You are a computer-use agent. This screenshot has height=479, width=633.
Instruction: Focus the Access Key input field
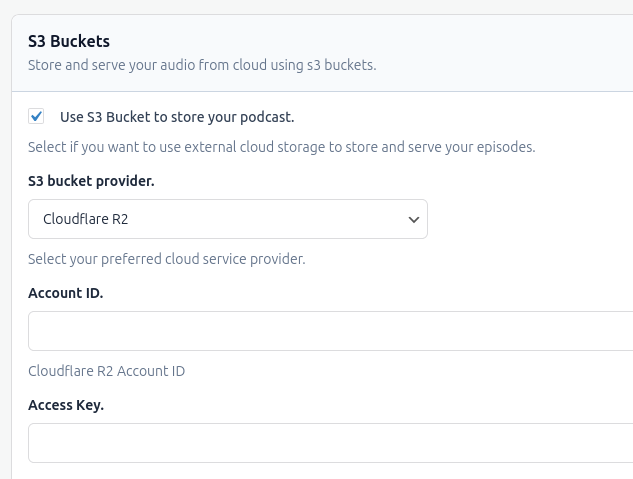330,443
